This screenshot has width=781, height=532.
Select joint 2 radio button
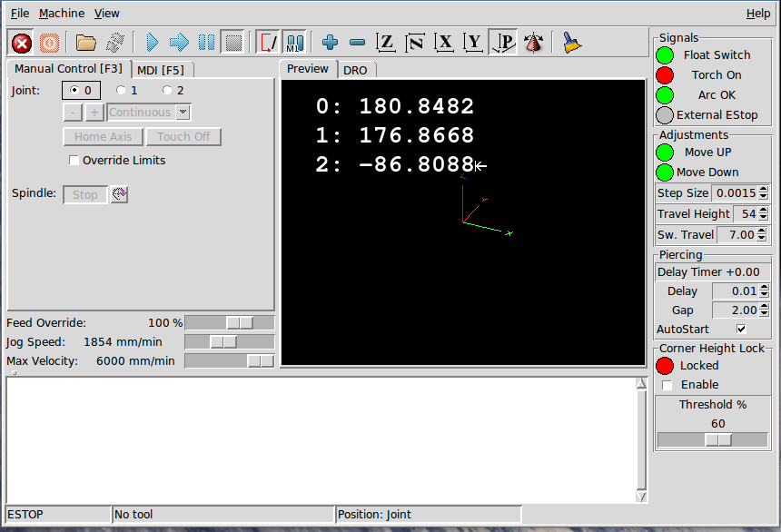[167, 90]
